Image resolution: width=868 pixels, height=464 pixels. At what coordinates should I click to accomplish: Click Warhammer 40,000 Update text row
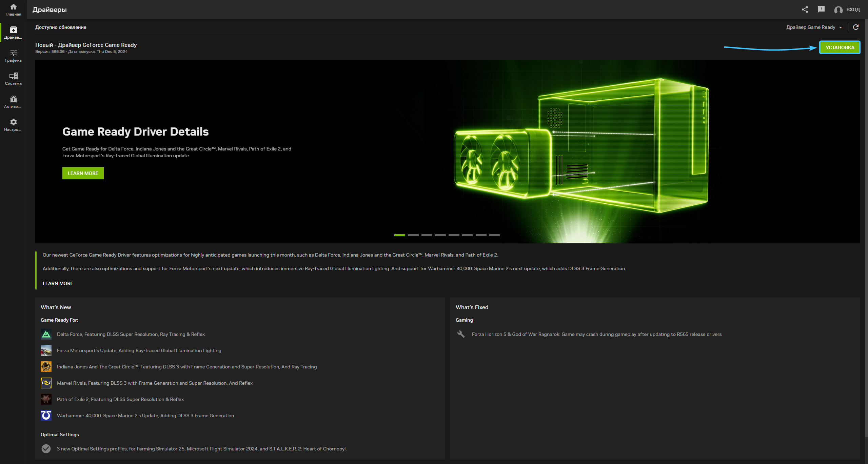(x=145, y=416)
